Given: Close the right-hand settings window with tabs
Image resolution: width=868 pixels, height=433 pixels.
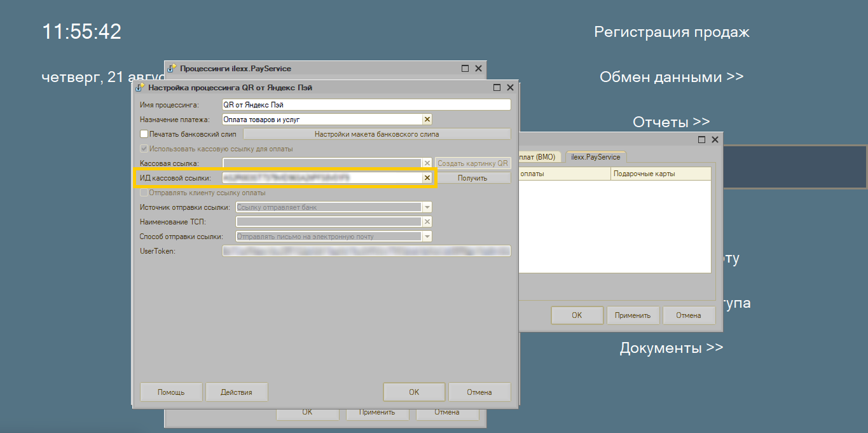Looking at the screenshot, I should click(x=715, y=139).
